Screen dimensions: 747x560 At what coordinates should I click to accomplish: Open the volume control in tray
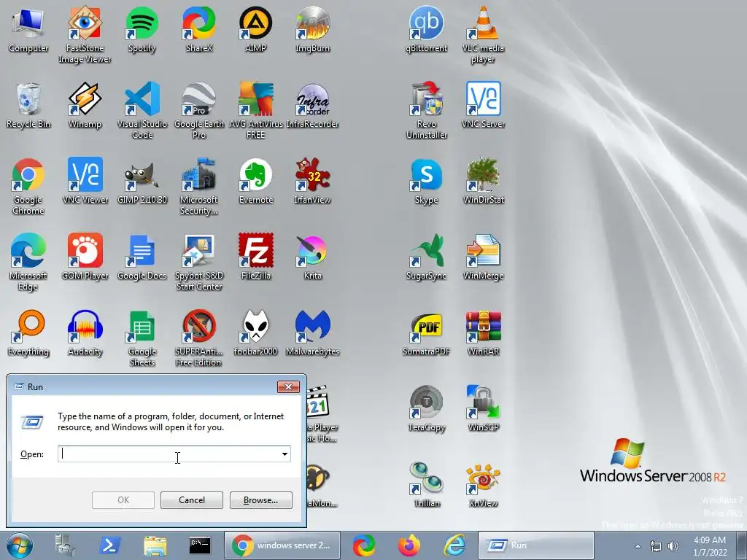[673, 546]
